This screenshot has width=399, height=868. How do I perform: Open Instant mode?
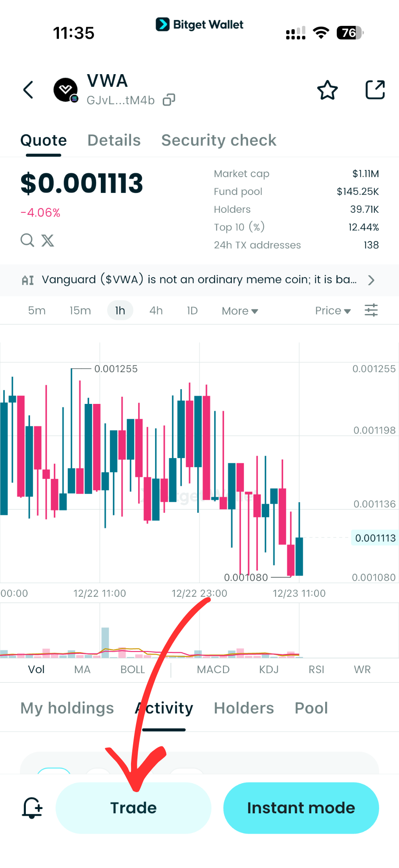pyautogui.click(x=301, y=808)
